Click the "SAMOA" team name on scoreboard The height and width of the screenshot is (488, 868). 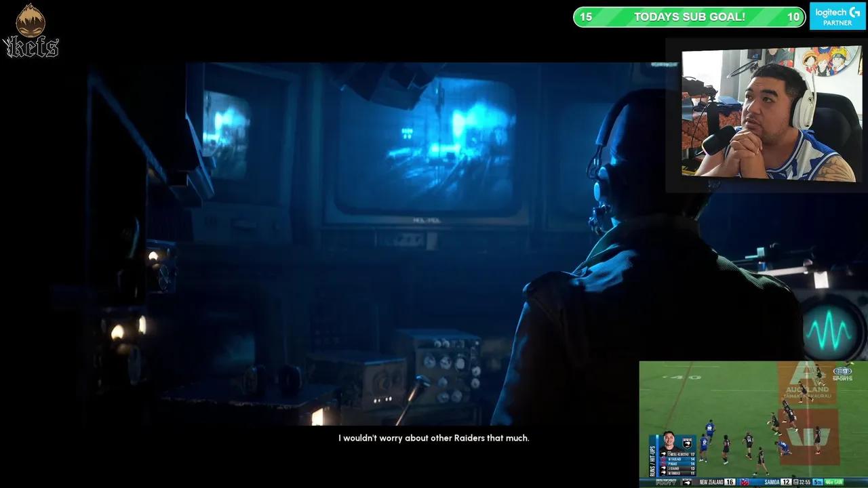tap(772, 482)
